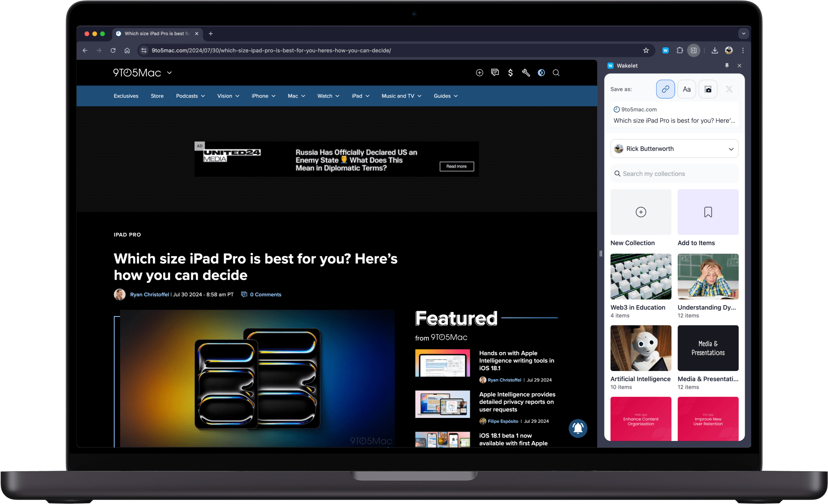This screenshot has height=504, width=828.
Task: Click the side panel resize handle
Action: [x=601, y=253]
